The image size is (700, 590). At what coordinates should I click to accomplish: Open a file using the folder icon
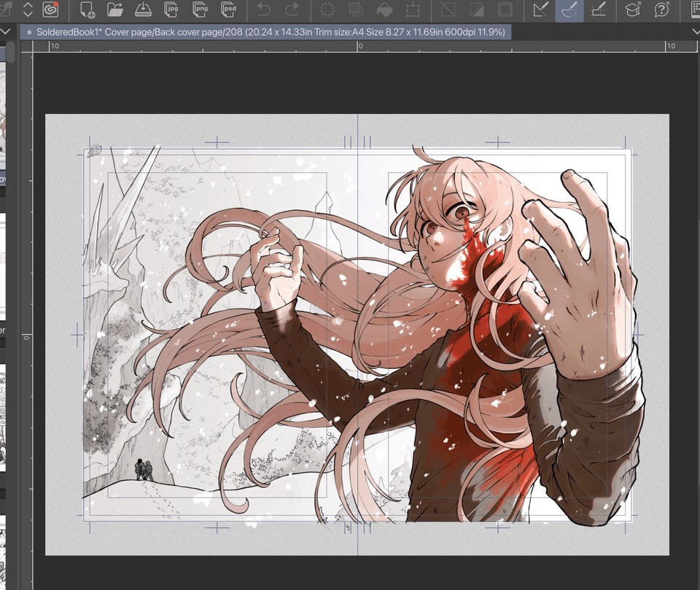[115, 9]
